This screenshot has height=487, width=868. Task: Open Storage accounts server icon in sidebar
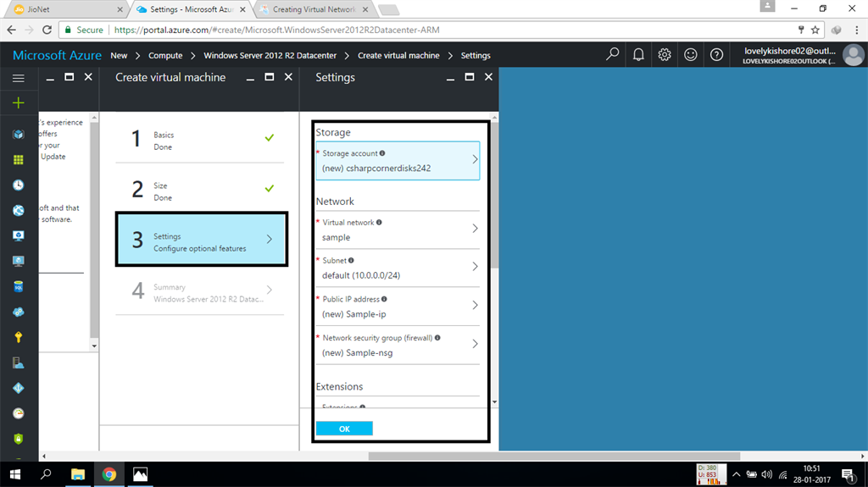coord(19,363)
